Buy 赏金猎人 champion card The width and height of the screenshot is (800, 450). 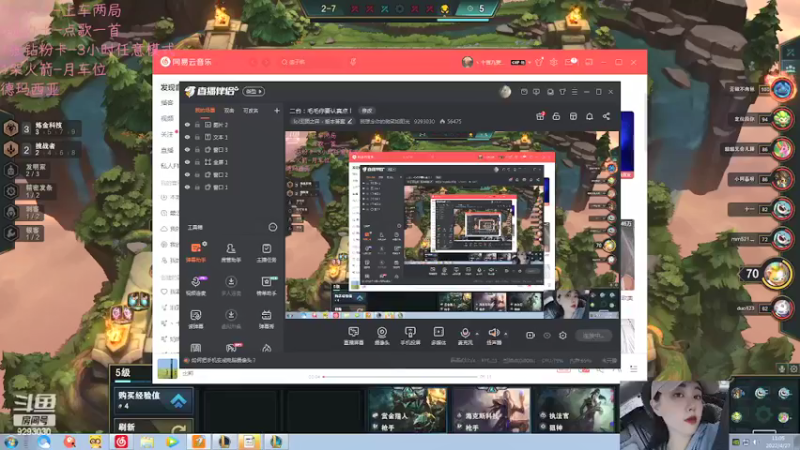click(407, 410)
